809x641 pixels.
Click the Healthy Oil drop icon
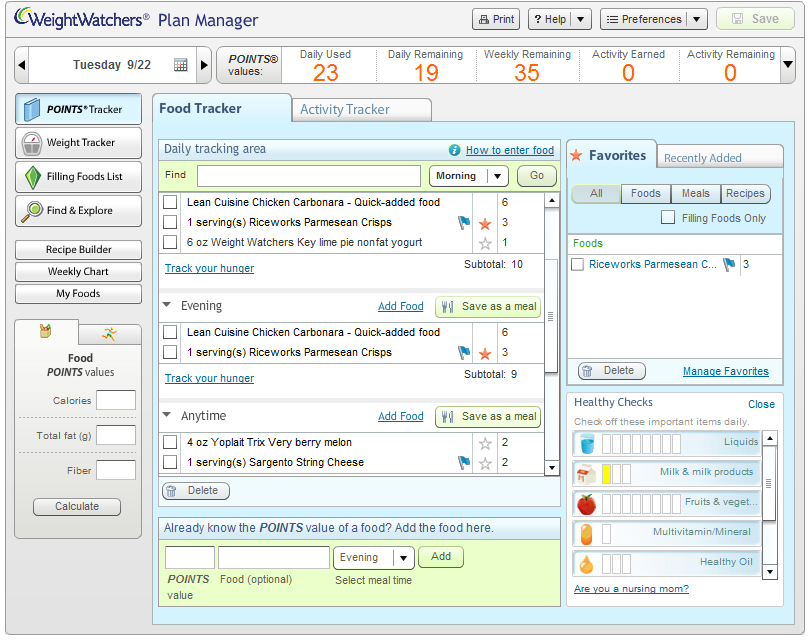point(586,564)
